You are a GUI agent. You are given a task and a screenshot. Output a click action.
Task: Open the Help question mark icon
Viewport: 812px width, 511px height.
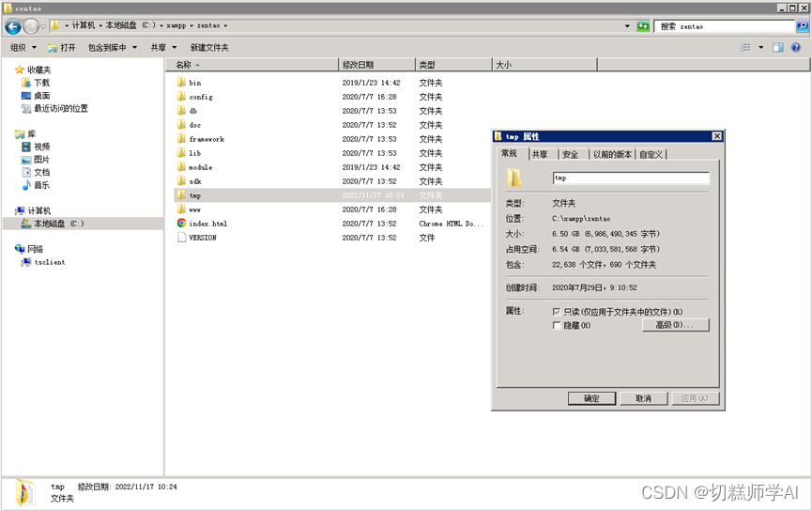tap(796, 47)
